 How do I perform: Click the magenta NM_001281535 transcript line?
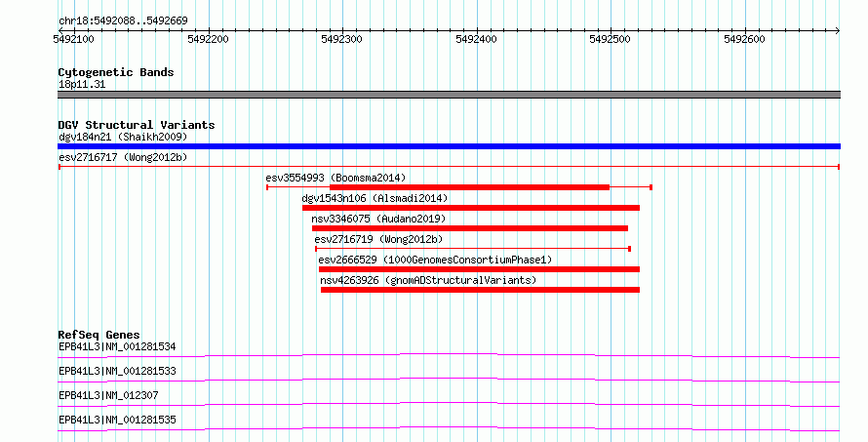tap(449, 428)
